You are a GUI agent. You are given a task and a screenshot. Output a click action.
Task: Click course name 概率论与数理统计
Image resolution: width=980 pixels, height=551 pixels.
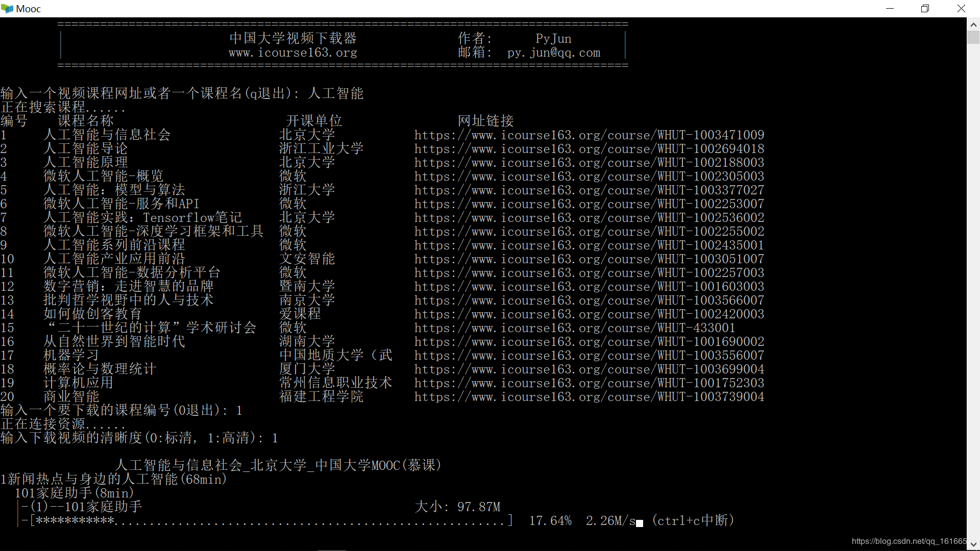100,369
